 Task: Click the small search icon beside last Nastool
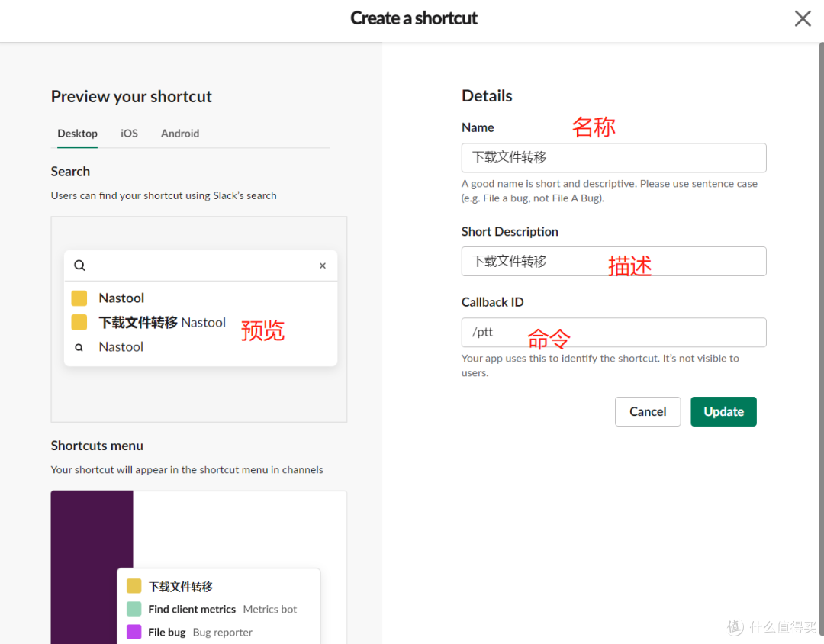click(x=79, y=347)
